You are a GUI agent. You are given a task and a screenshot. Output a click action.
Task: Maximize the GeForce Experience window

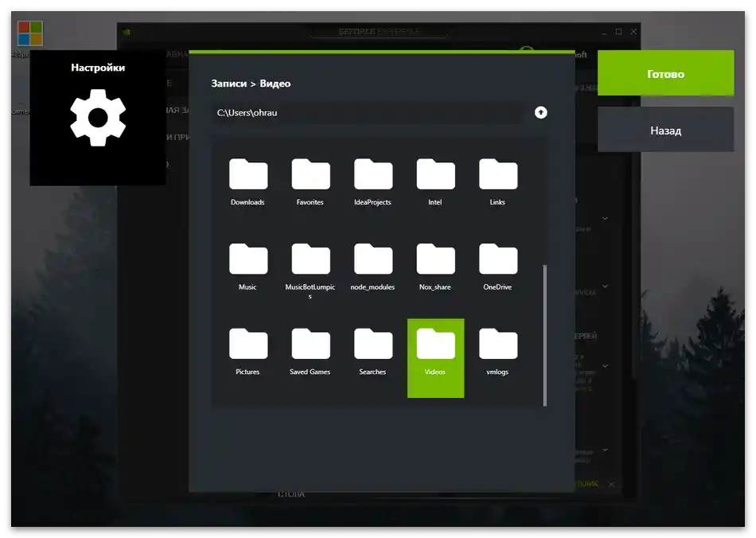coord(618,31)
